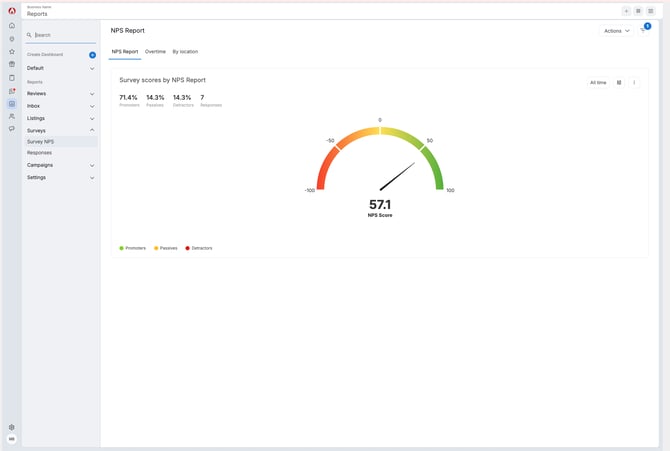
Task: Click the small icon below the home icon
Action: (12, 39)
